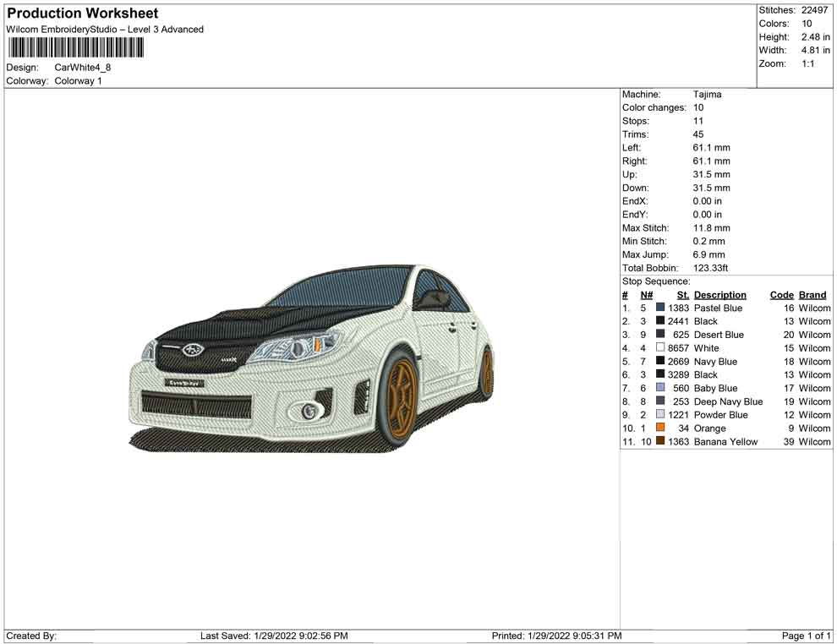Click the Stop Sequence heading

[653, 281]
